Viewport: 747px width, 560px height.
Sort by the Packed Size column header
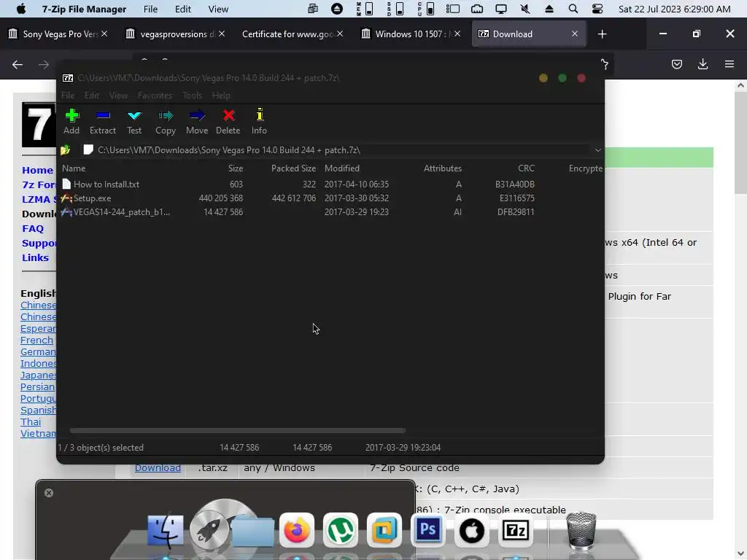pyautogui.click(x=293, y=168)
